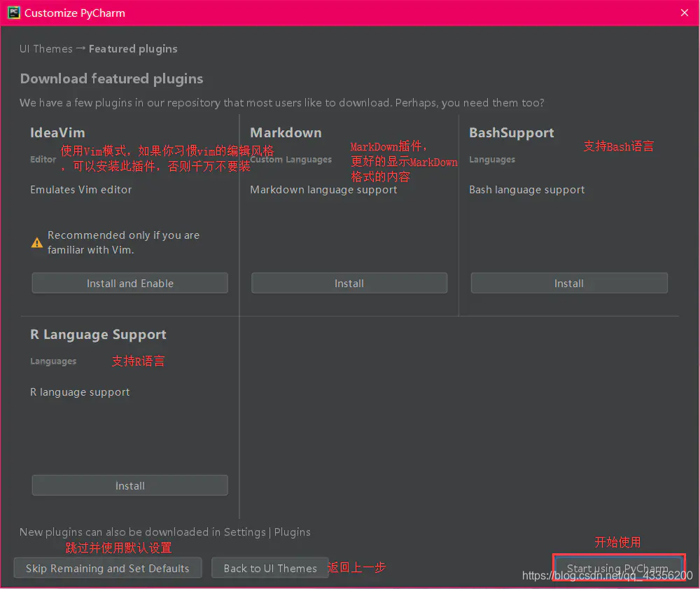Skip Remaining and Set Defaults
The height and width of the screenshot is (589, 700).
[108, 568]
